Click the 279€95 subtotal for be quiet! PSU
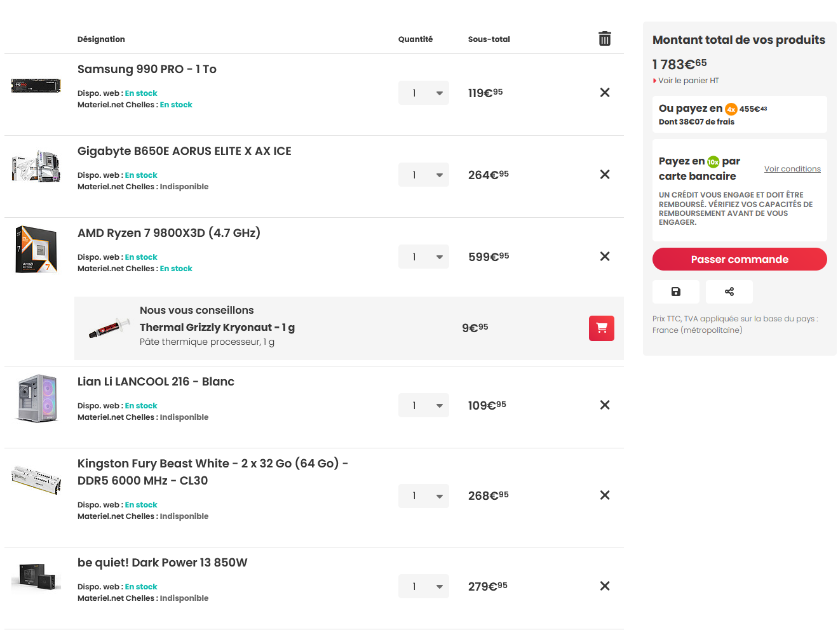The width and height of the screenshot is (838, 644). click(488, 586)
